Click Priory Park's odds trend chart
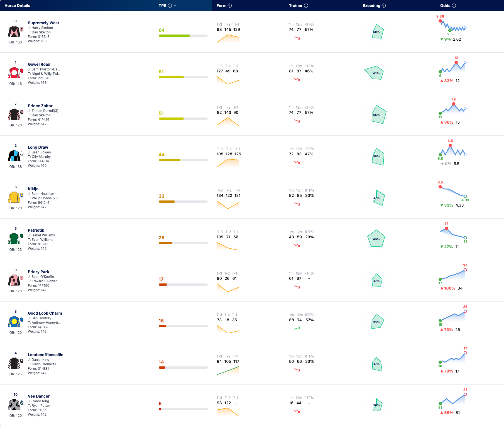504x426 pixels. click(452, 274)
